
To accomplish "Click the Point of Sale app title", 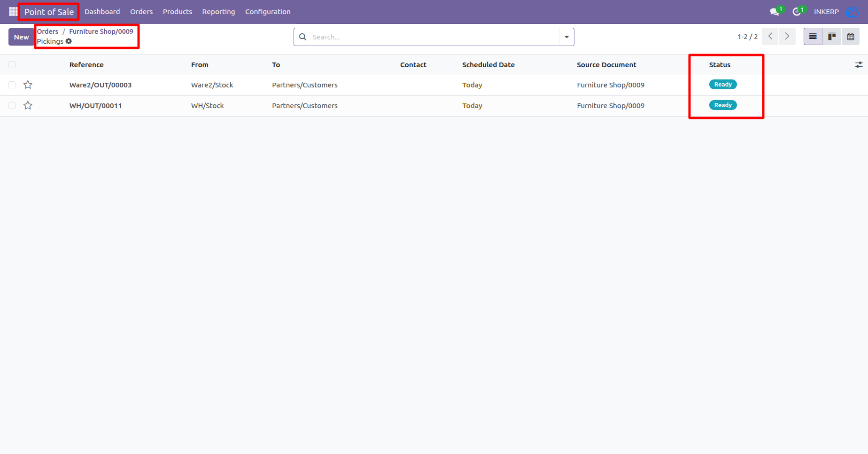I will tap(49, 12).
